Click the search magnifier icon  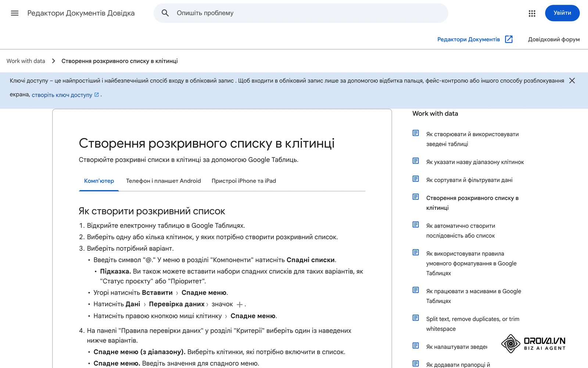165,13
